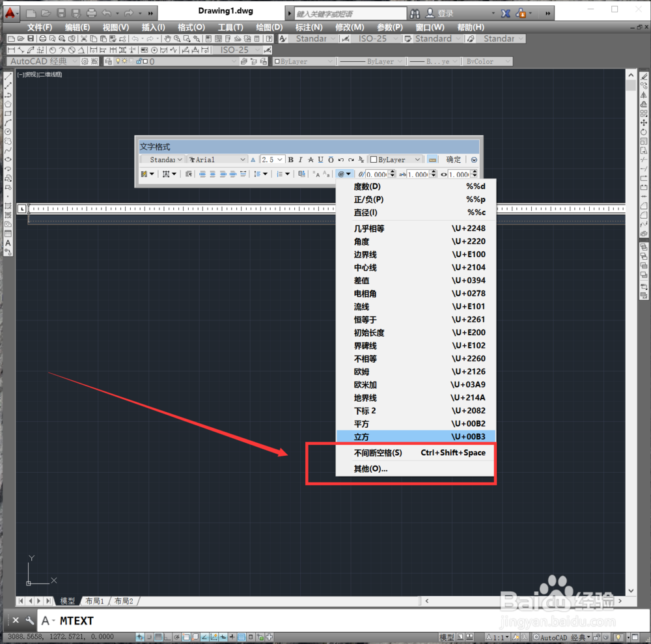Viewport: 651px width, 644px height.
Task: Toggle the ruler button in text format
Action: [x=432, y=160]
